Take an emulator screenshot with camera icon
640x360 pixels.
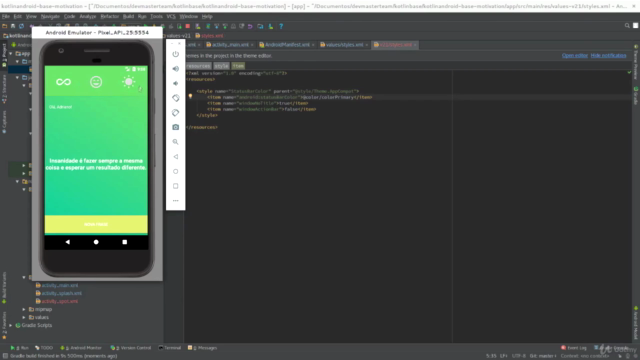point(176,127)
